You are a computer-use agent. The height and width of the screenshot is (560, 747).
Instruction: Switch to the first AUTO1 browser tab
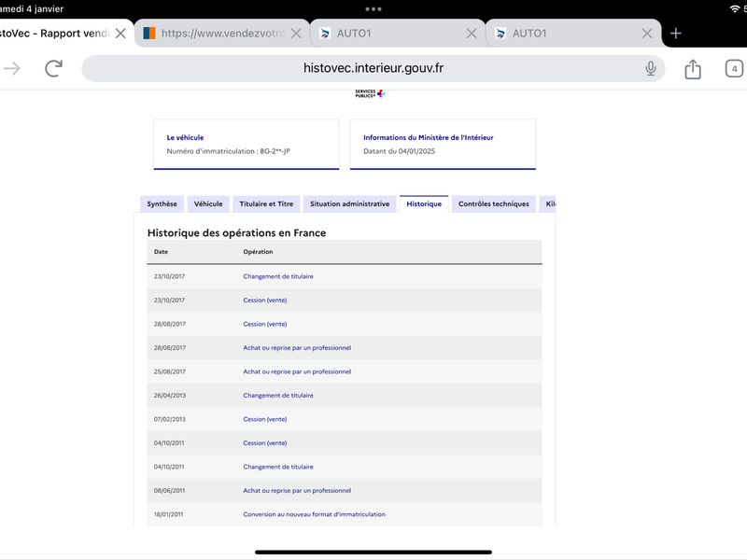[398, 34]
